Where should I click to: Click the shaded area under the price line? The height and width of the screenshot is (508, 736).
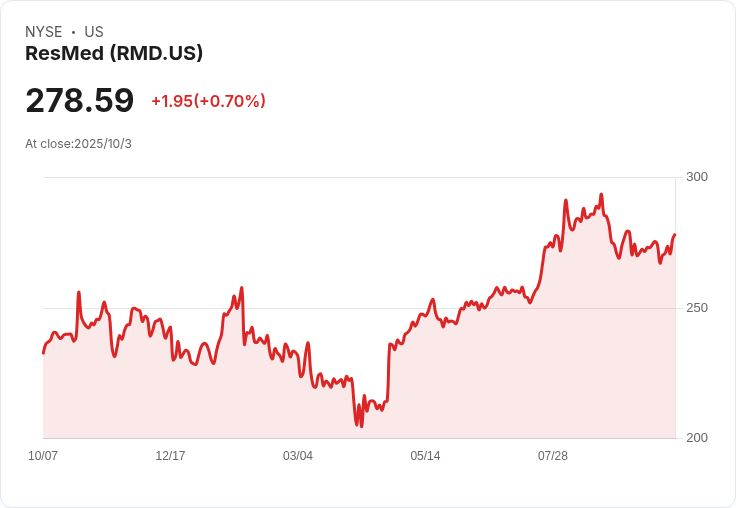pos(469,385)
